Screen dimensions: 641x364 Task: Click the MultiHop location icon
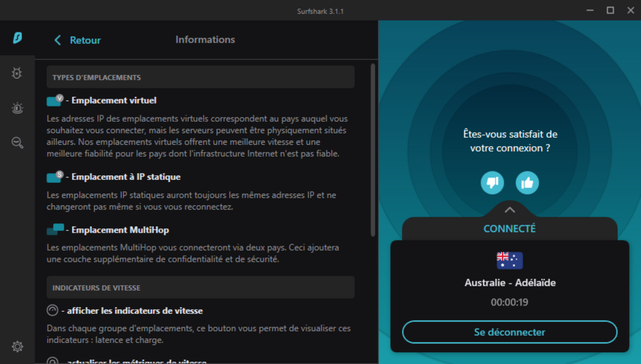55,230
